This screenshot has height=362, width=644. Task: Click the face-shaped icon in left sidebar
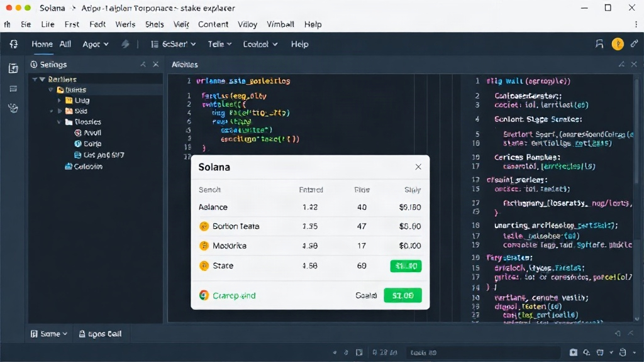[13, 108]
